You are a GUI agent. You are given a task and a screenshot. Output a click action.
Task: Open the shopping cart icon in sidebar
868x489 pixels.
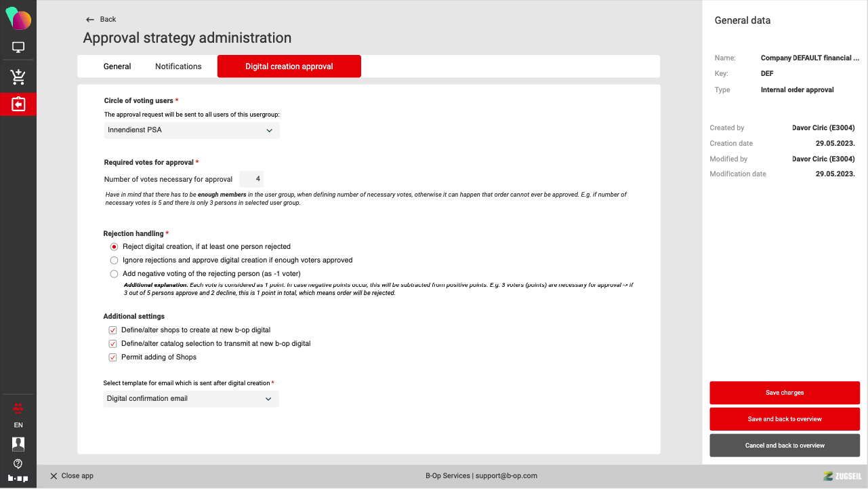tap(18, 77)
